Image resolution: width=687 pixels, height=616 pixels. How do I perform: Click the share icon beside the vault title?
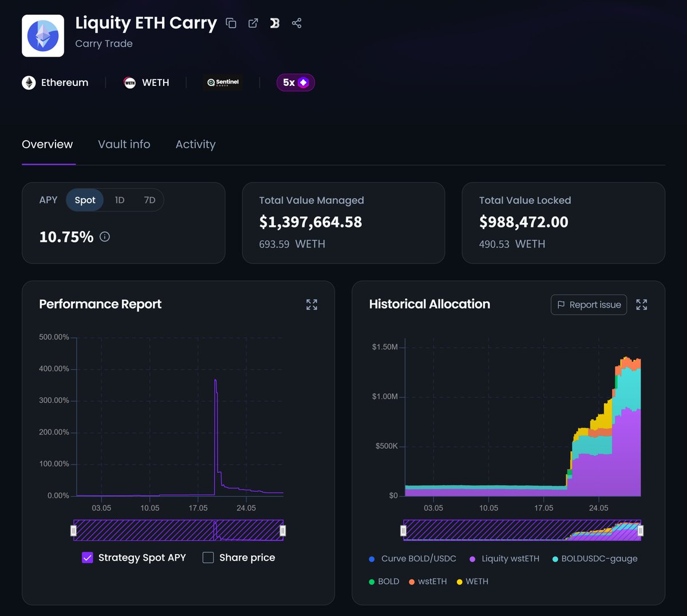coord(297,23)
